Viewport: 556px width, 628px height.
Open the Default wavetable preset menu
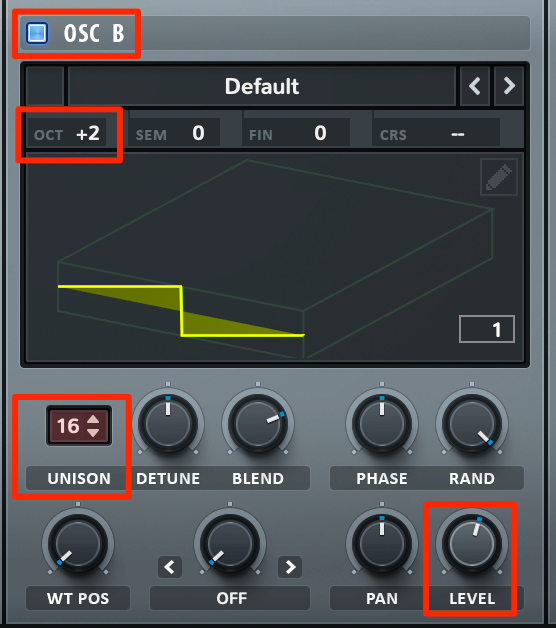coord(262,86)
